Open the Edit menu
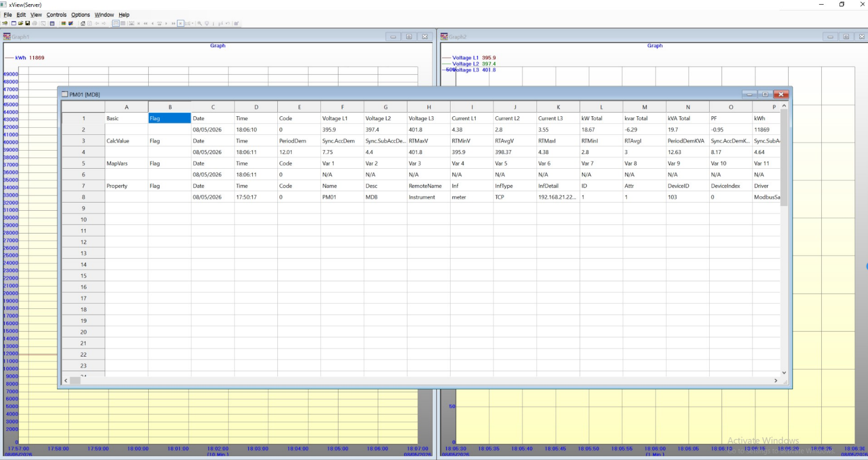This screenshot has width=868, height=460. [21, 15]
